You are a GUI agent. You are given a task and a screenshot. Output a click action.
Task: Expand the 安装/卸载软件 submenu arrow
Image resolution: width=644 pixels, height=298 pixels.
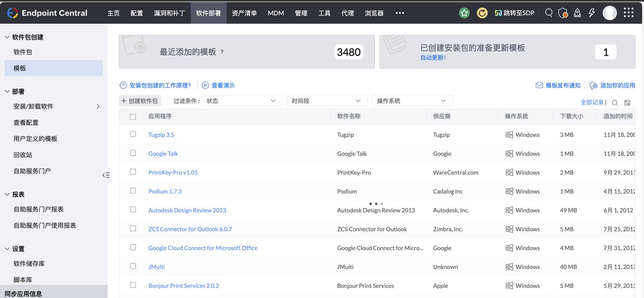pos(98,107)
